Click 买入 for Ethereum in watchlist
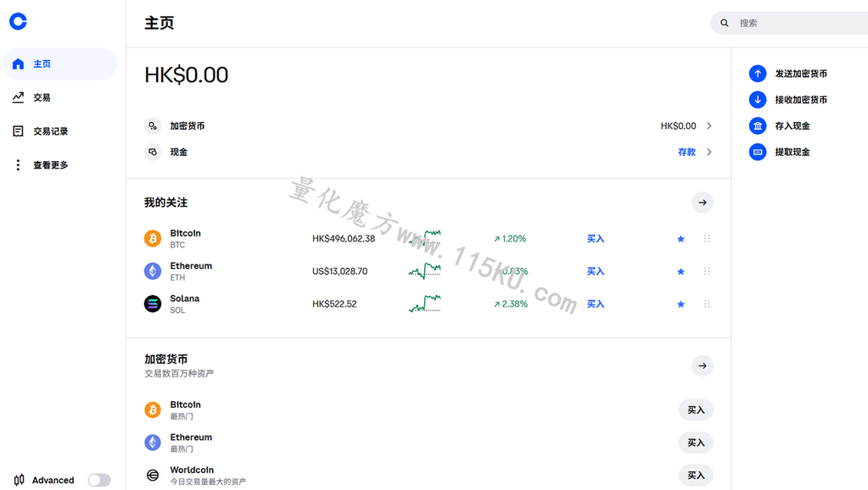Image resolution: width=868 pixels, height=490 pixels. coord(596,271)
